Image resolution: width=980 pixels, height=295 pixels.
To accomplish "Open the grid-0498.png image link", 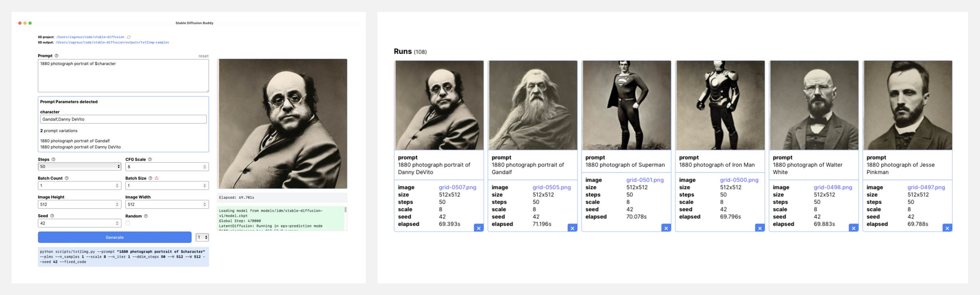I will point(833,187).
